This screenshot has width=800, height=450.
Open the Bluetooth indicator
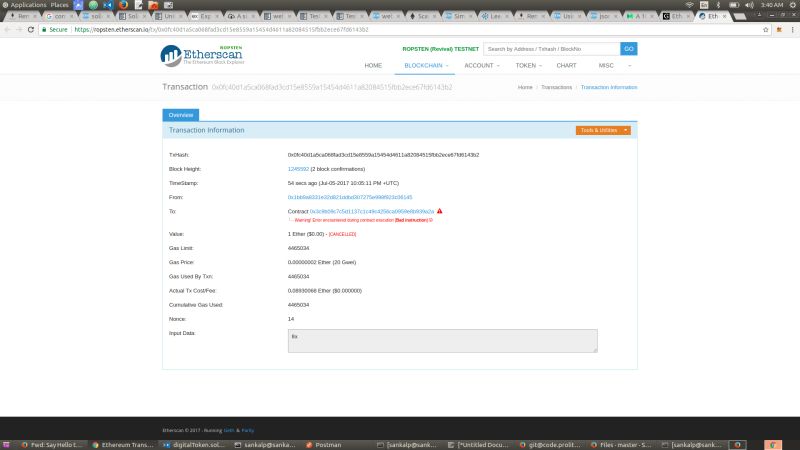(x=718, y=5)
